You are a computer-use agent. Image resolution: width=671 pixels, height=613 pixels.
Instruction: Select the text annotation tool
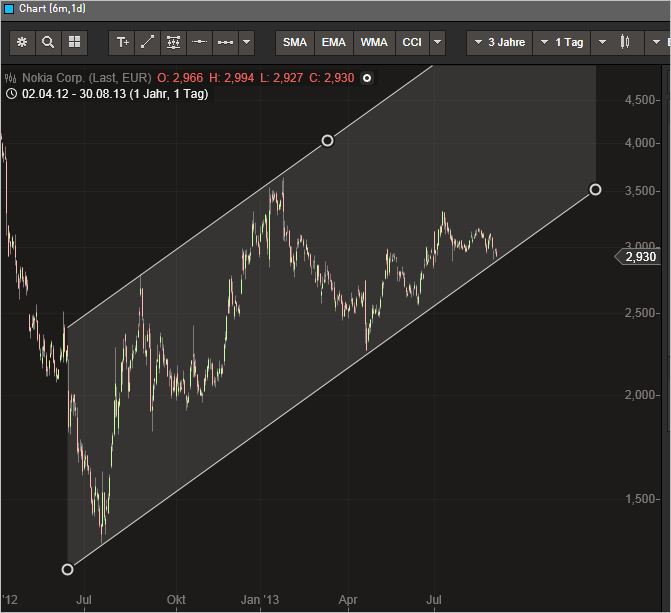pyautogui.click(x=122, y=42)
